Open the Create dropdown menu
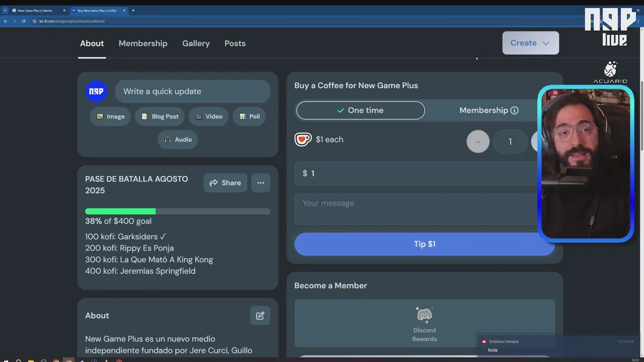 [x=530, y=43]
